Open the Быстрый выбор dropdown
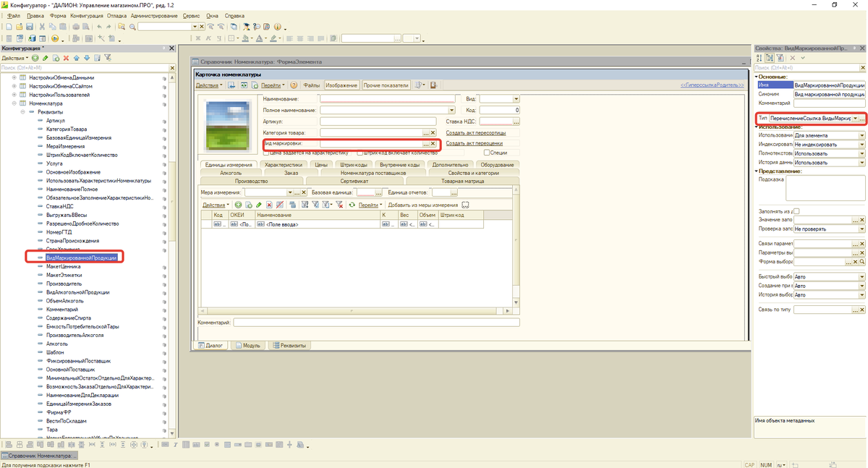Image resolution: width=868 pixels, height=468 pixels. click(861, 276)
